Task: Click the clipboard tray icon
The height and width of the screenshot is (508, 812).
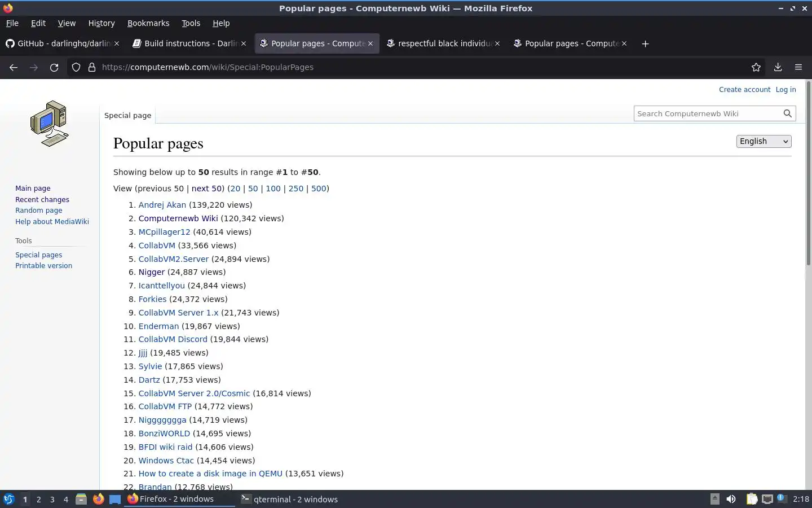Action: 752,499
